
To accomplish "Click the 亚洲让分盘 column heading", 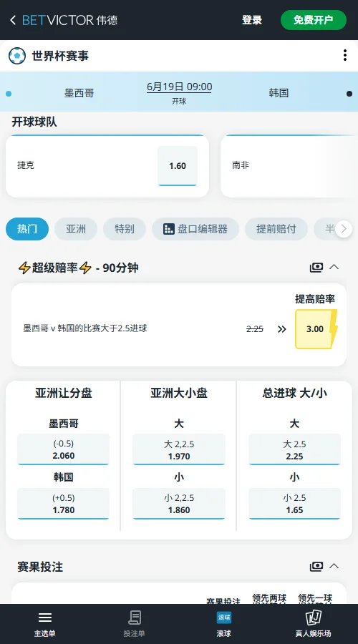I will pyautogui.click(x=63, y=393).
